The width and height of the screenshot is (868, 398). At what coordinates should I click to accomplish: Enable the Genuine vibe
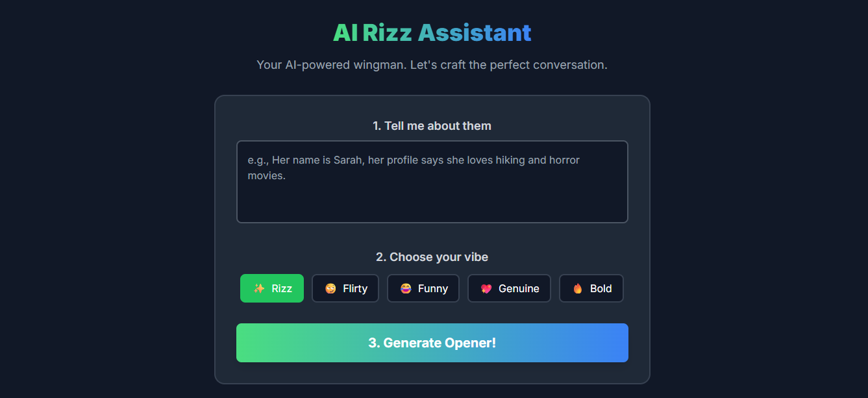pos(509,288)
